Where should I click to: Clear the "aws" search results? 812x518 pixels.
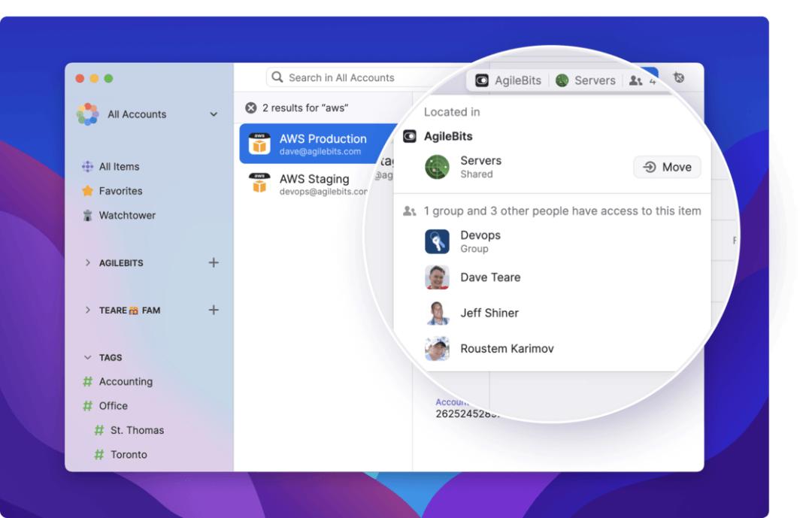250,108
